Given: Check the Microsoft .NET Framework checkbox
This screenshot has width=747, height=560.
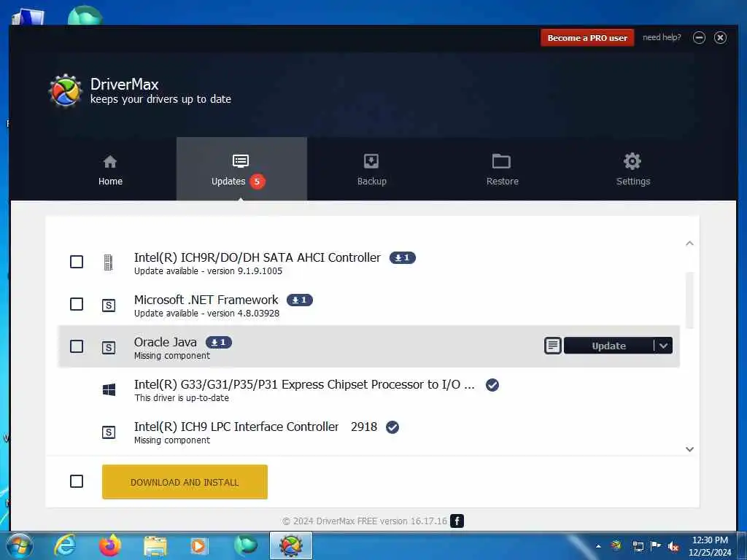Looking at the screenshot, I should [77, 304].
